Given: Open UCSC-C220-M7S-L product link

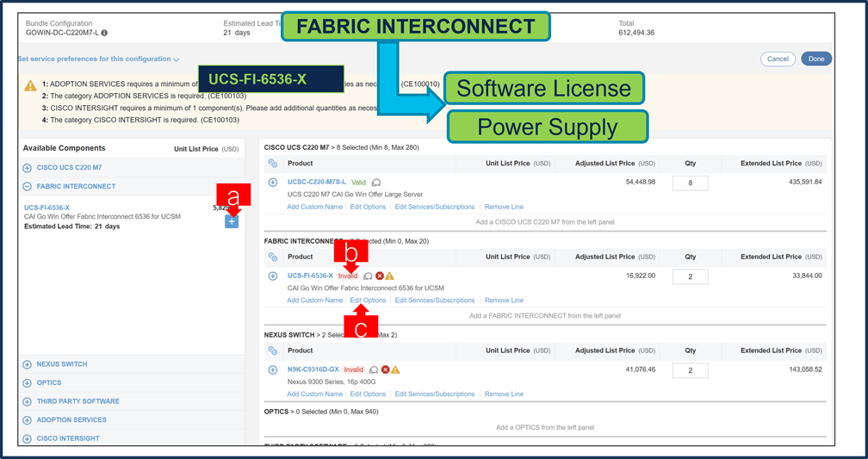Looking at the screenshot, I should 317,183.
